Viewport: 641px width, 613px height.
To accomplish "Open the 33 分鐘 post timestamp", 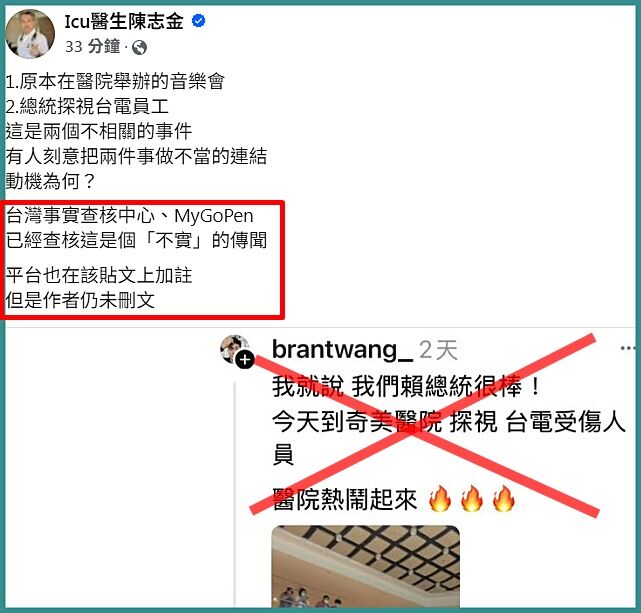I will (x=92, y=46).
